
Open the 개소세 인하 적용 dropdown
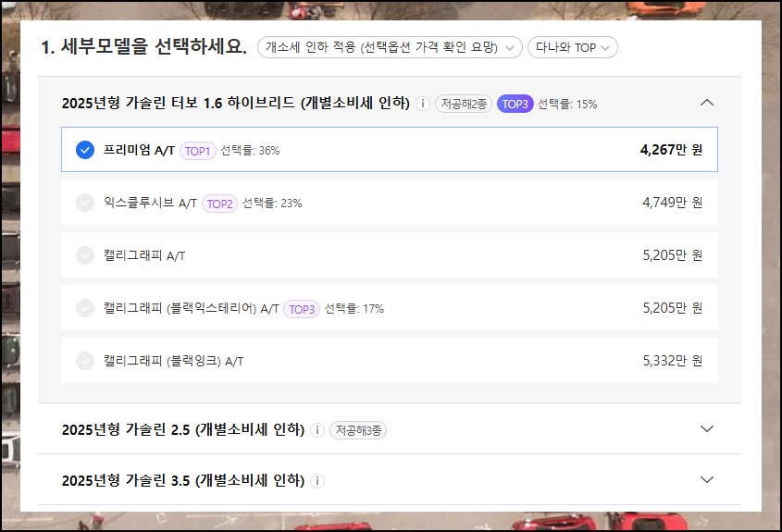[x=390, y=47]
